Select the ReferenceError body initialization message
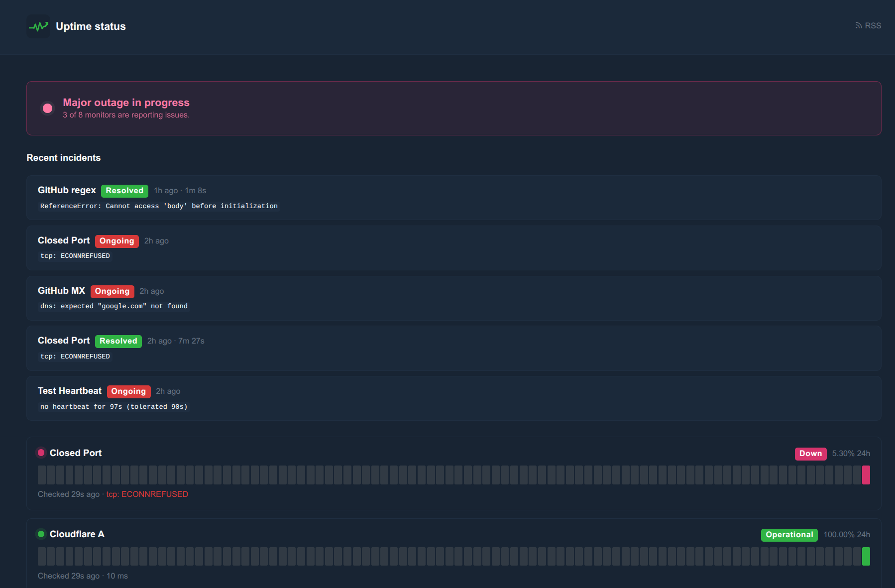895x588 pixels. tap(159, 206)
